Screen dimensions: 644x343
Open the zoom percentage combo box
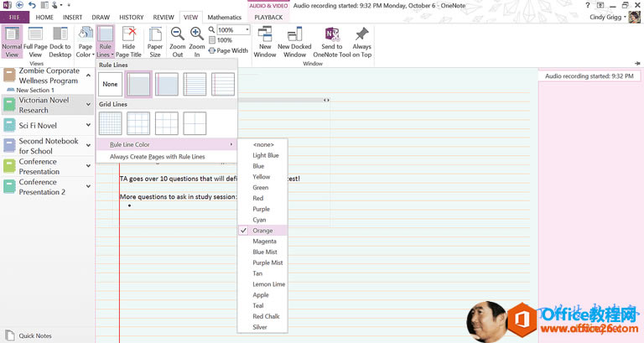[x=247, y=30]
